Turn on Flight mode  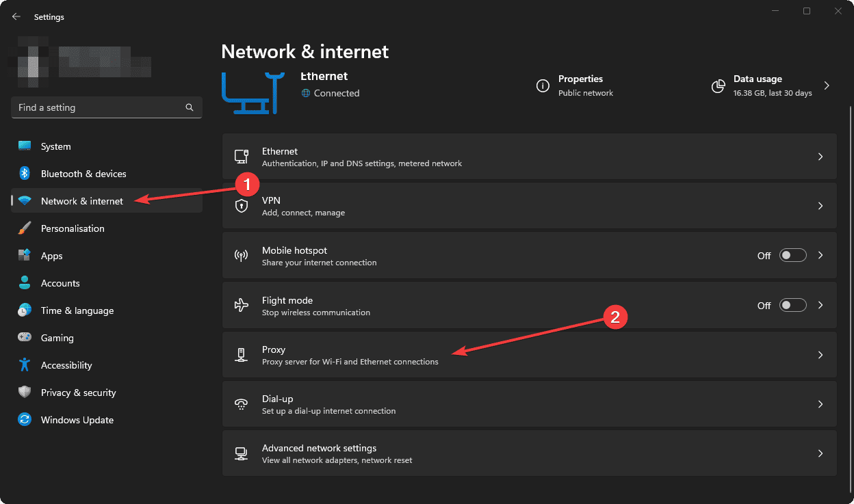coord(792,305)
